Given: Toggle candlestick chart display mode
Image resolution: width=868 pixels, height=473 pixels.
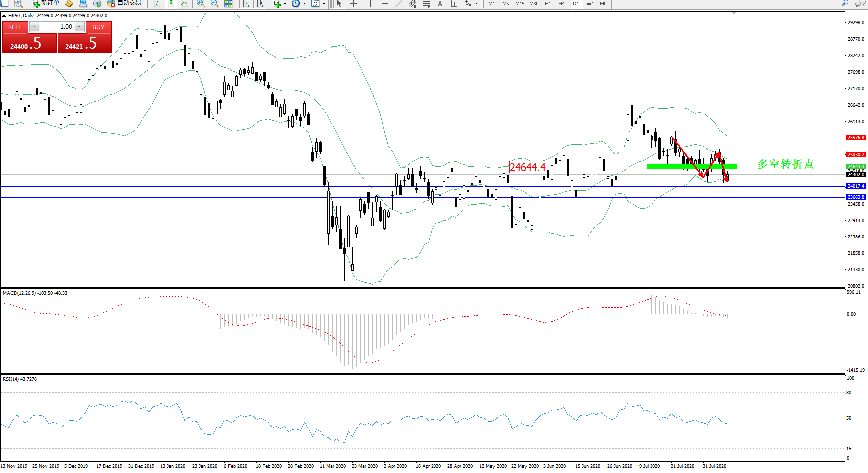Looking at the screenshot, I should coord(170,4).
